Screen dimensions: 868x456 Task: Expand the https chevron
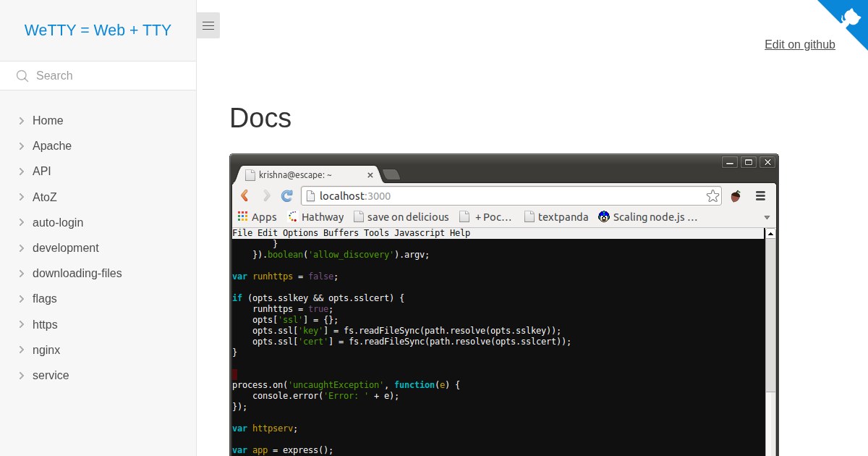22,325
